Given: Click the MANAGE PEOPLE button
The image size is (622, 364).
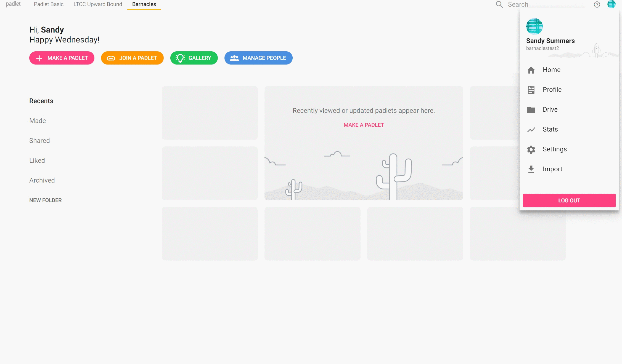Looking at the screenshot, I should pos(258,58).
